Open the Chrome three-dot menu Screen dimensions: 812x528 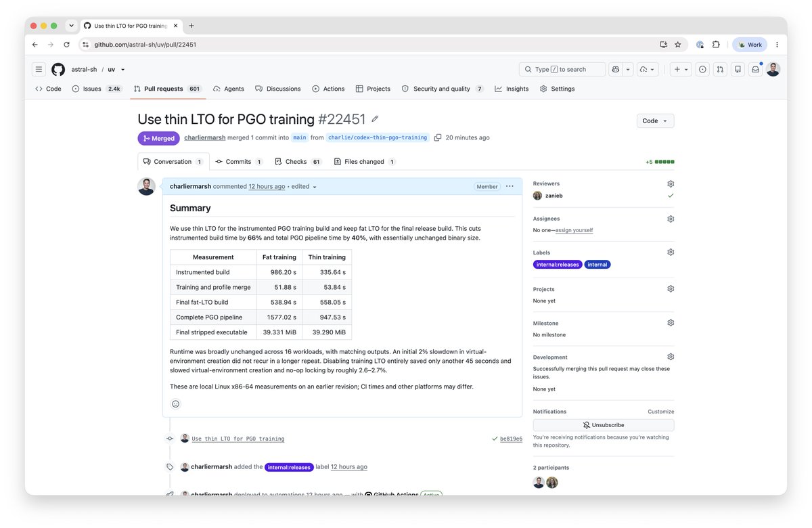click(x=777, y=45)
